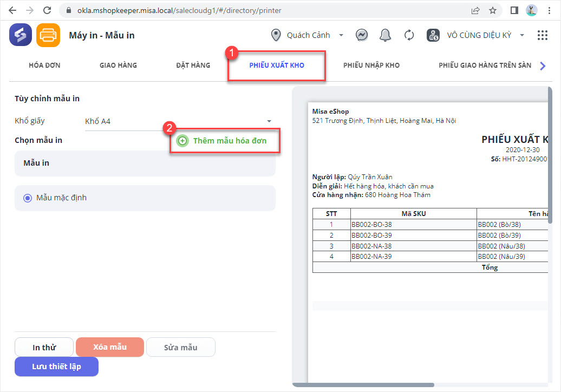Click the Xóa mẫu button
Screen dimensions: 561x392
(110, 347)
